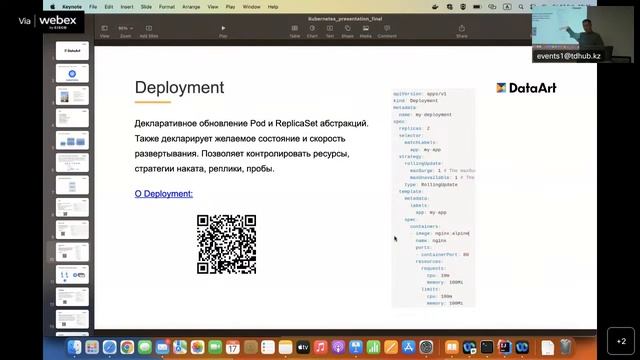Show the +2 more participants
The height and width of the screenshot is (360, 640).
(x=621, y=341)
